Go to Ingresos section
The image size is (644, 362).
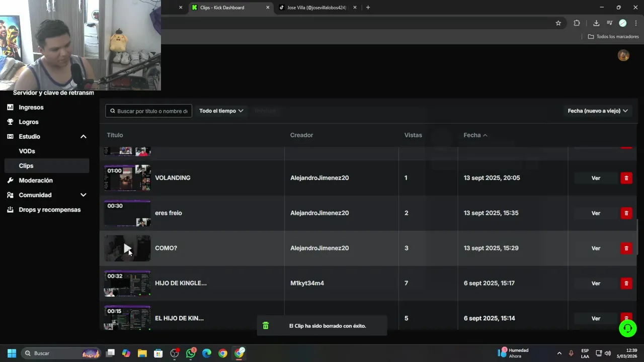point(31,107)
